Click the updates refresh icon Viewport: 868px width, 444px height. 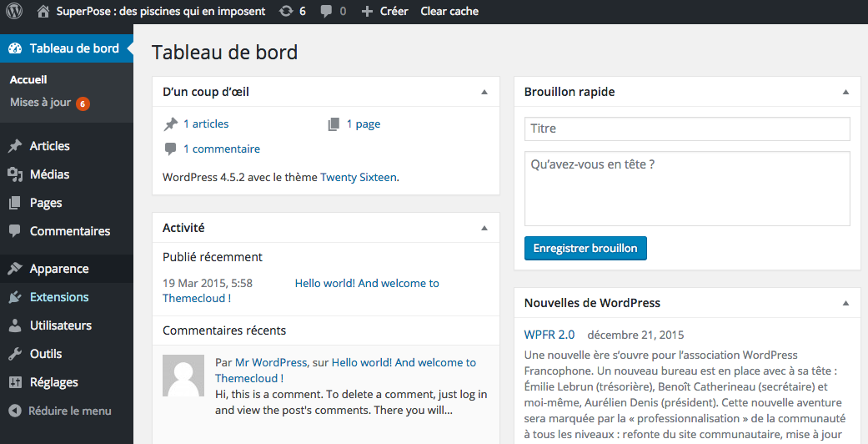click(286, 11)
